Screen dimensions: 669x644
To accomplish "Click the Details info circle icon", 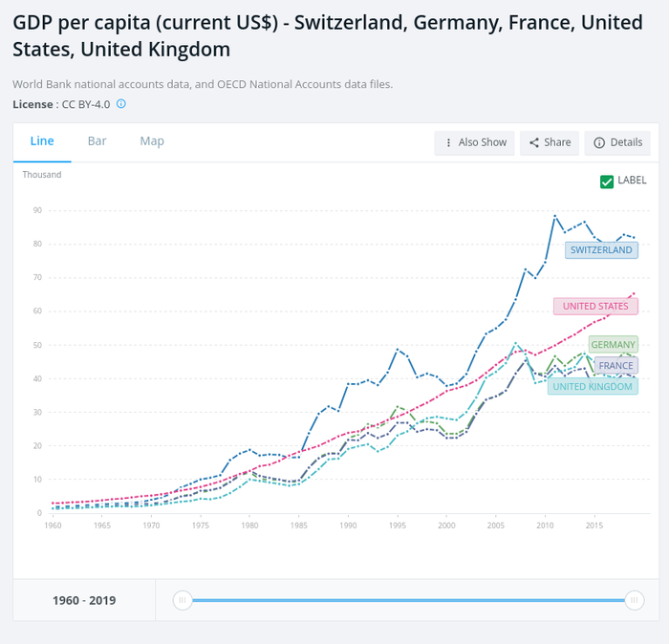I will [599, 142].
